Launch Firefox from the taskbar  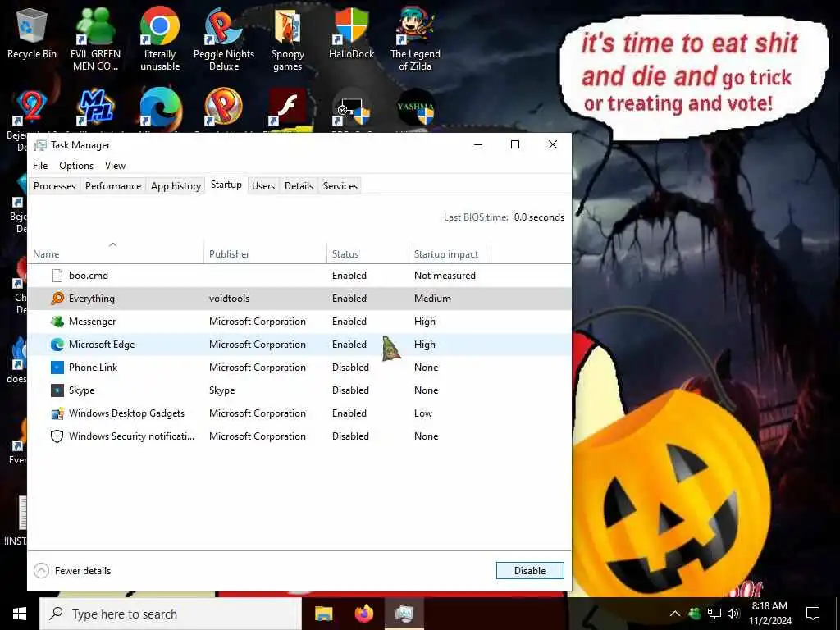tap(364, 614)
